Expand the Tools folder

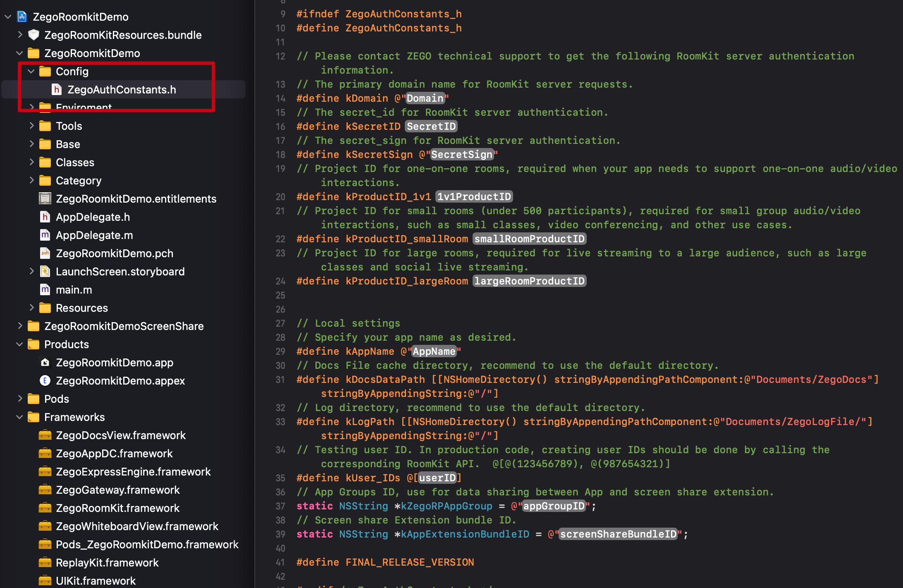click(31, 126)
